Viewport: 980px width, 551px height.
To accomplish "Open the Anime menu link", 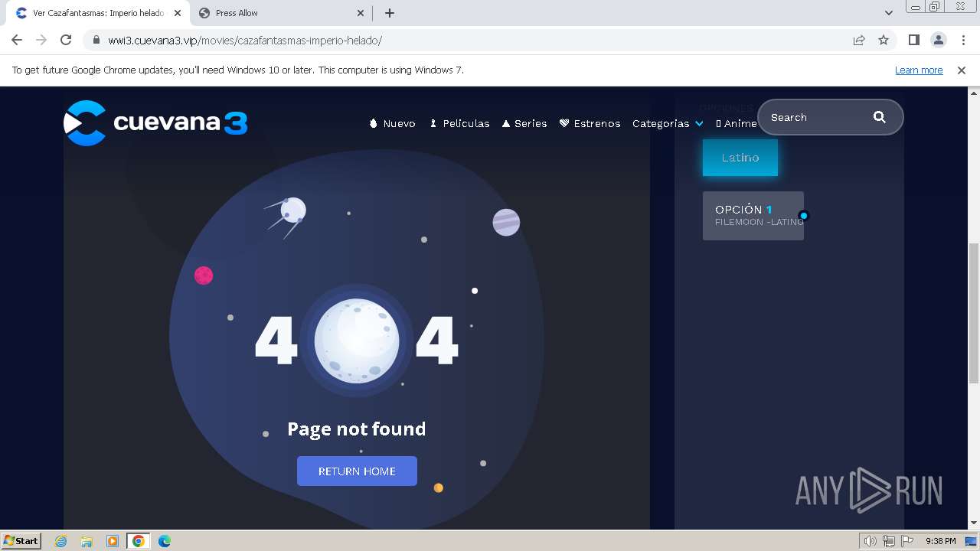I will click(736, 123).
